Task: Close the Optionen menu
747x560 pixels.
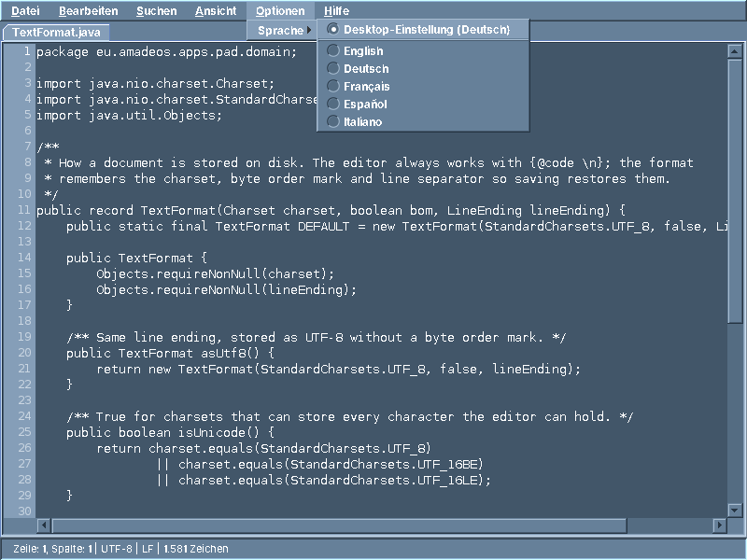Action: pos(280,10)
